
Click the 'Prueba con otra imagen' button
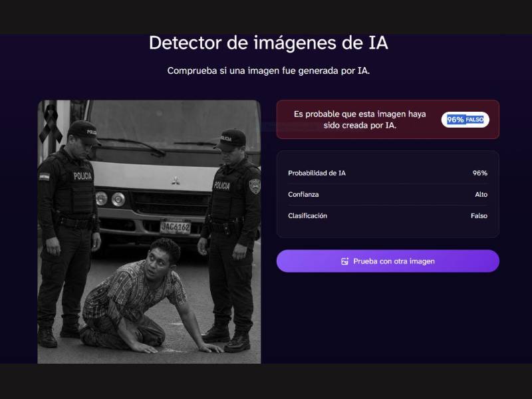pyautogui.click(x=388, y=261)
